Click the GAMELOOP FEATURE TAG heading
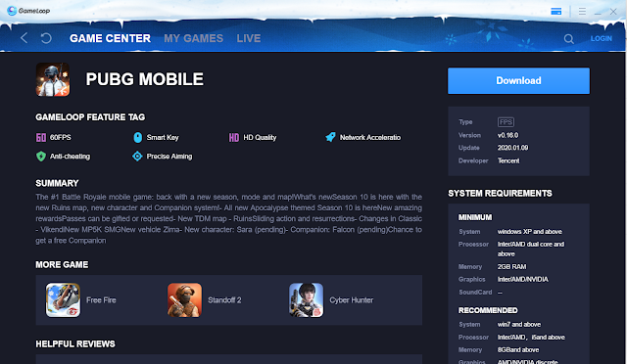The width and height of the screenshot is (627, 364). tap(90, 117)
